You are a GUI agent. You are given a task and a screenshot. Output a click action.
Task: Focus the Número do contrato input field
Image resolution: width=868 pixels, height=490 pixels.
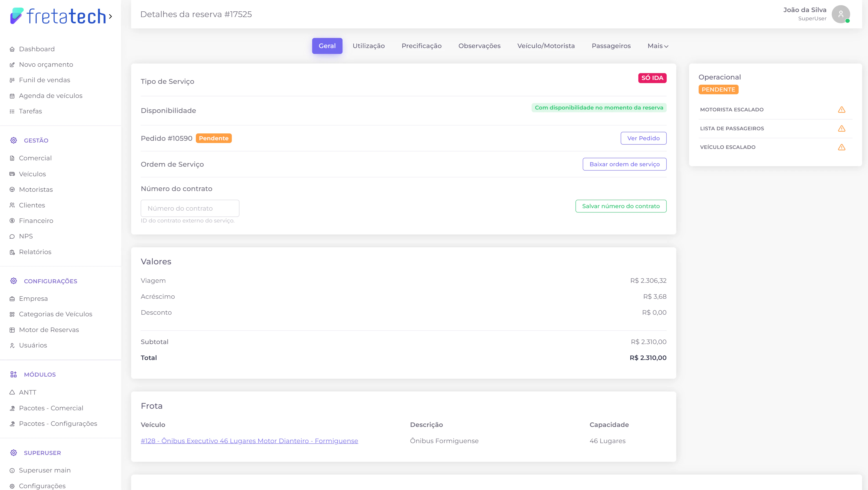point(190,209)
